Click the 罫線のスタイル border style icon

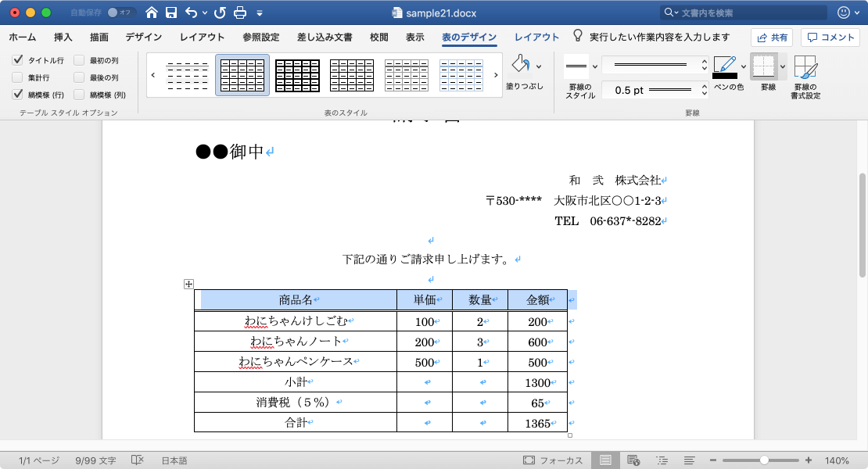pos(576,66)
